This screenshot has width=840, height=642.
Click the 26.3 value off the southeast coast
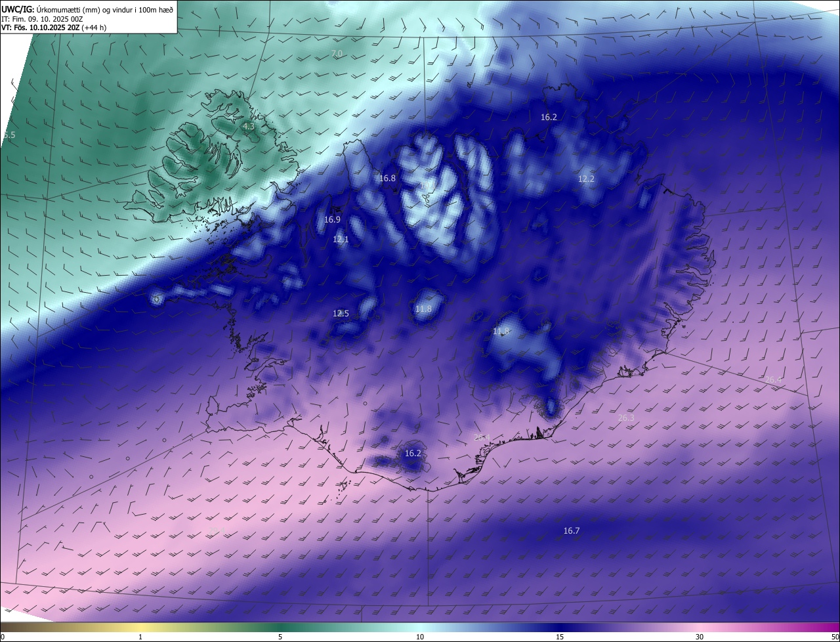pos(627,418)
